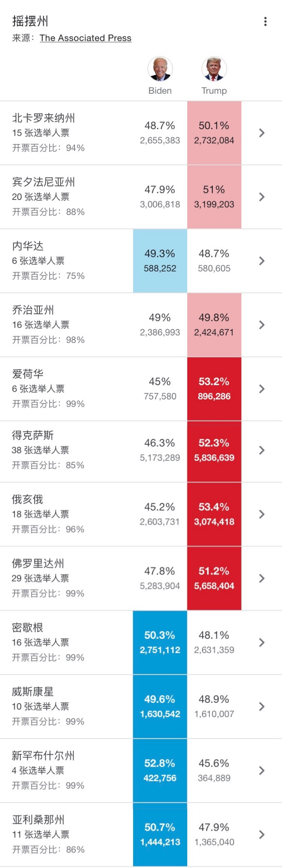Expand the 威斯康星 row chevron
The height and width of the screenshot is (868, 282).
tap(262, 706)
